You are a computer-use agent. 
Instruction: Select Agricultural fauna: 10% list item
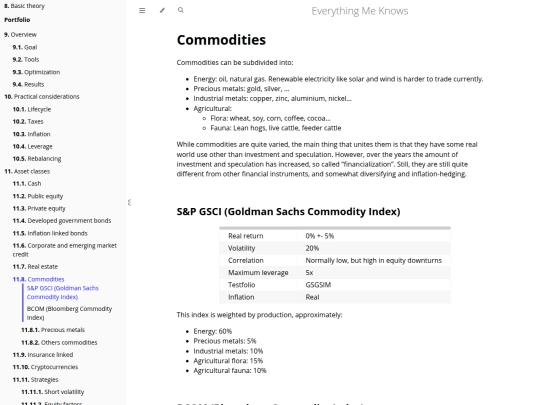(230, 371)
